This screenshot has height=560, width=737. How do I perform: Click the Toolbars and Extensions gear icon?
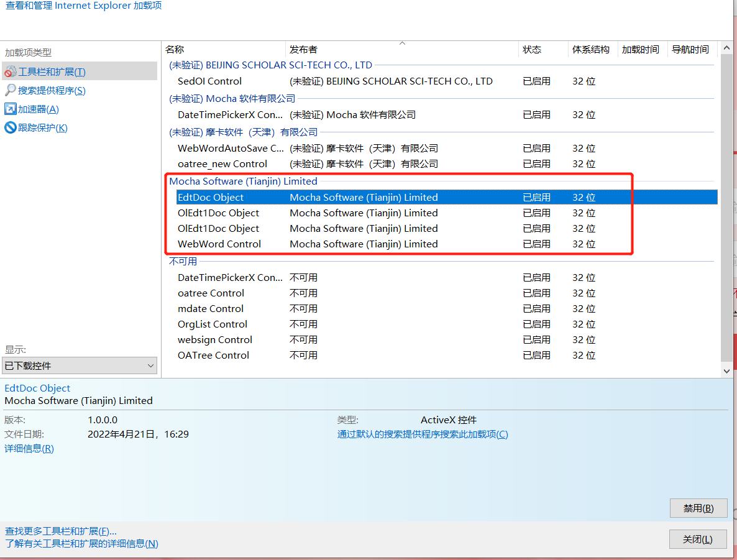tap(11, 71)
